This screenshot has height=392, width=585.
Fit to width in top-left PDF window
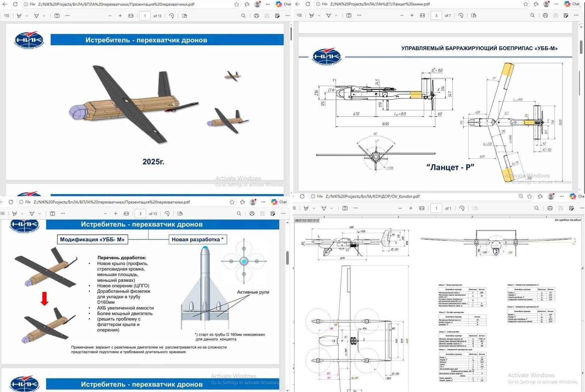131,16
